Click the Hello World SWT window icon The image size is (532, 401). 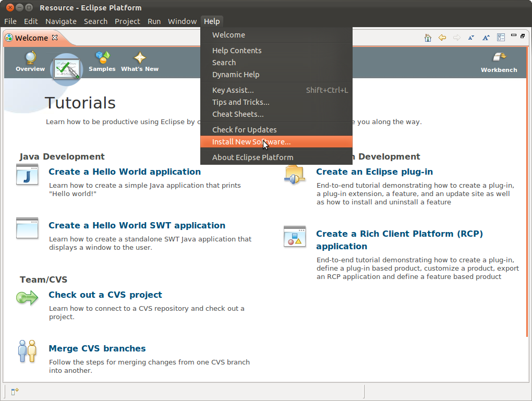(x=27, y=228)
